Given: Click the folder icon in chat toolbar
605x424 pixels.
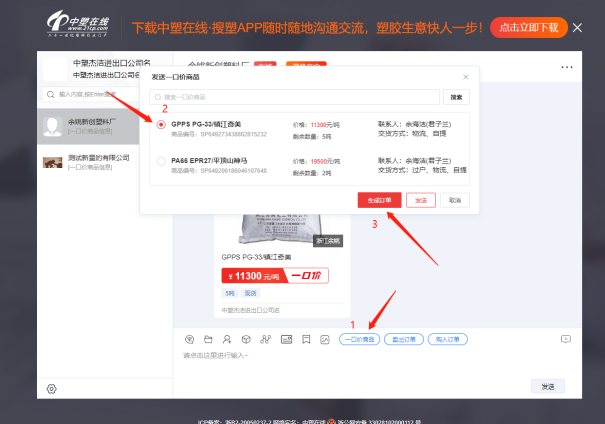Looking at the screenshot, I should [208, 340].
